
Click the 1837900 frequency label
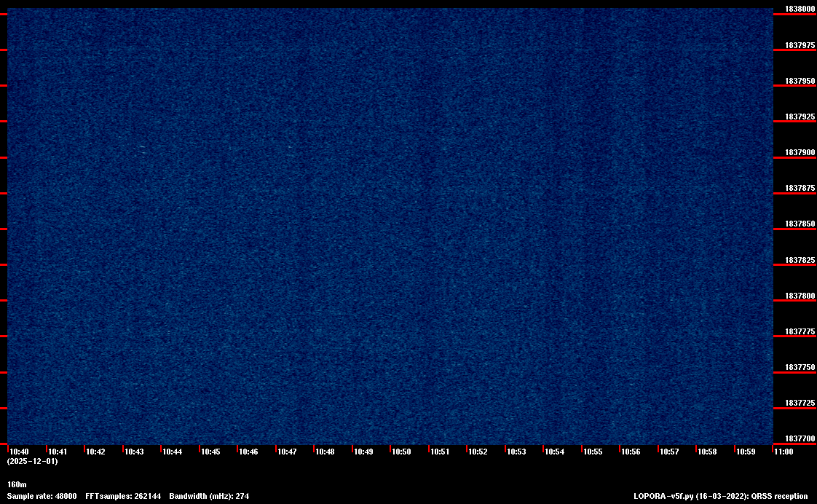click(800, 152)
